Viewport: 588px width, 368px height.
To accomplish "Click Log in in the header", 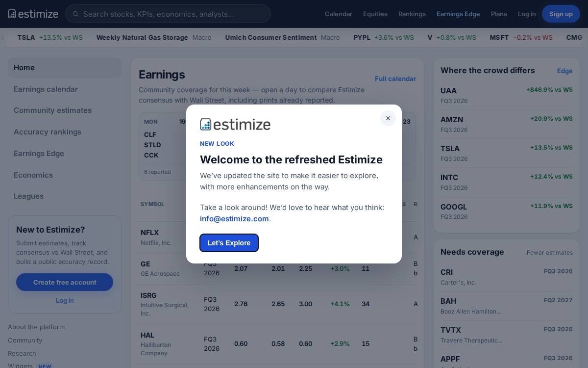I will [527, 14].
